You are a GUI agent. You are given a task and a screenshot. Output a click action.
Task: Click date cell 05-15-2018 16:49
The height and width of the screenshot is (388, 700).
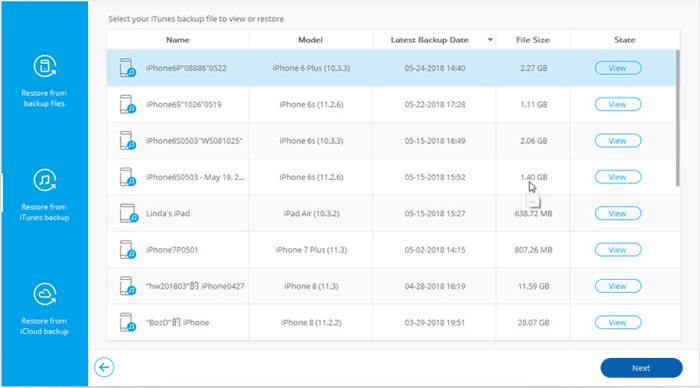pos(435,141)
